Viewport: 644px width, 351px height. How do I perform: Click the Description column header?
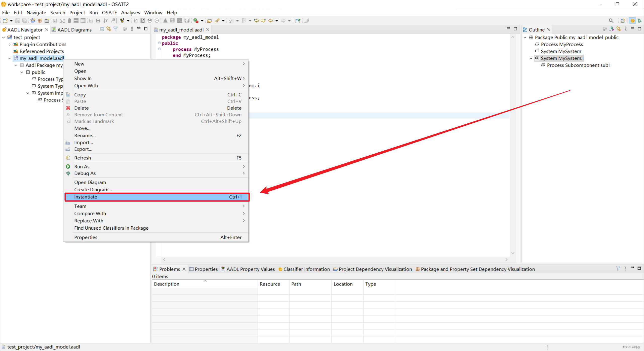pos(167,284)
